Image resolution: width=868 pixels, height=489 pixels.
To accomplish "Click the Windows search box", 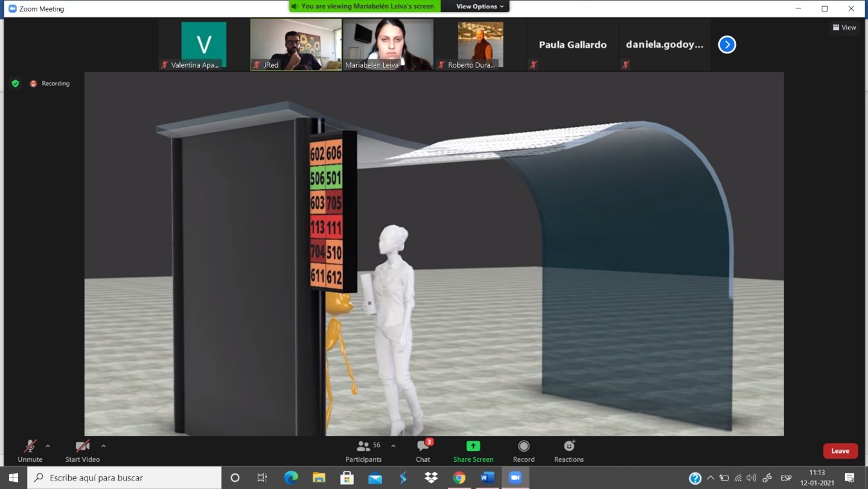I will pos(125,477).
